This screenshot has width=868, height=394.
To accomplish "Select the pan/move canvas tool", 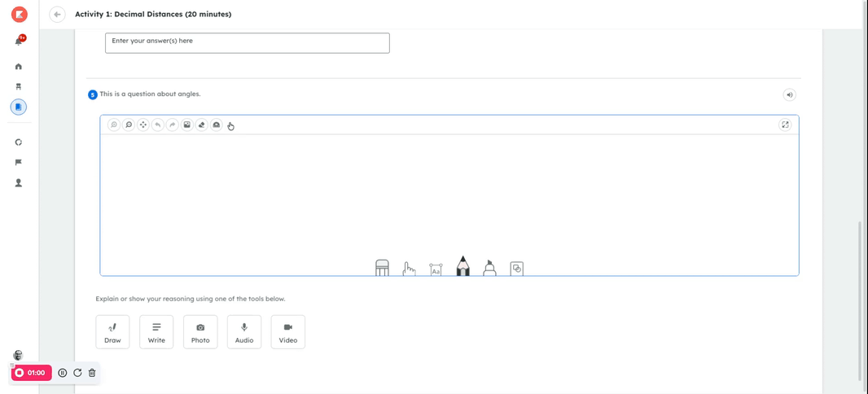I will click(143, 125).
